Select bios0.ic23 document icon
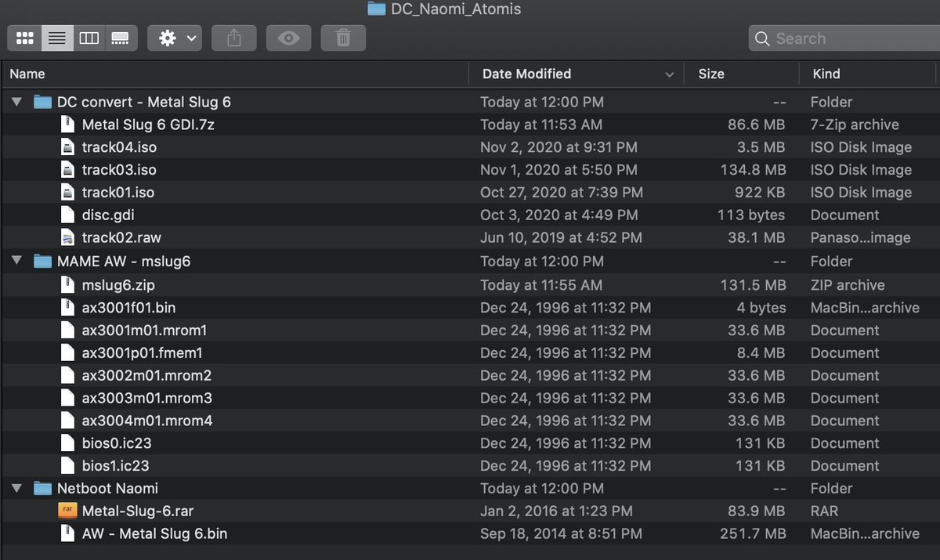This screenshot has height=560, width=940. click(67, 443)
